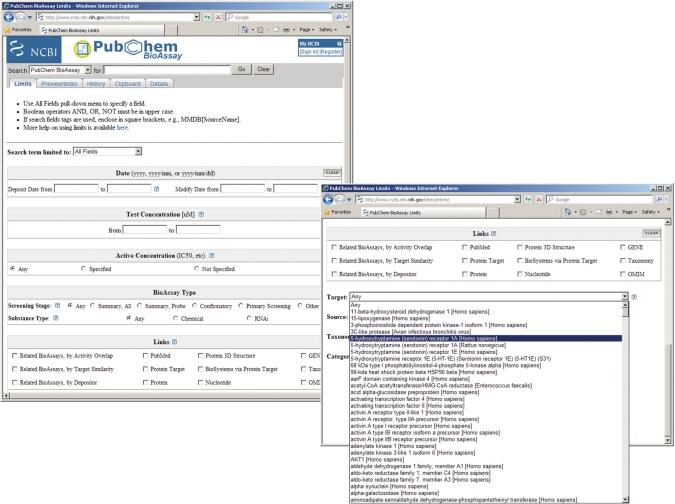
Task: Open help icon next to Deposit Date
Action: point(157,189)
